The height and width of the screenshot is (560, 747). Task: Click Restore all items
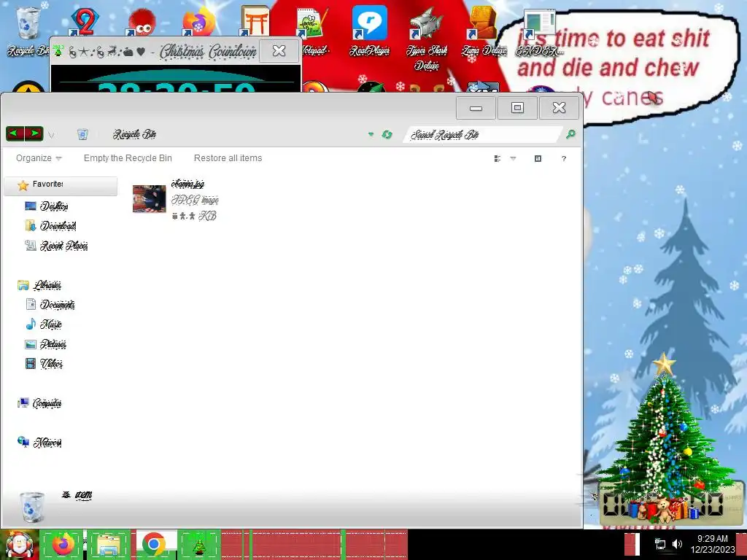(x=228, y=158)
